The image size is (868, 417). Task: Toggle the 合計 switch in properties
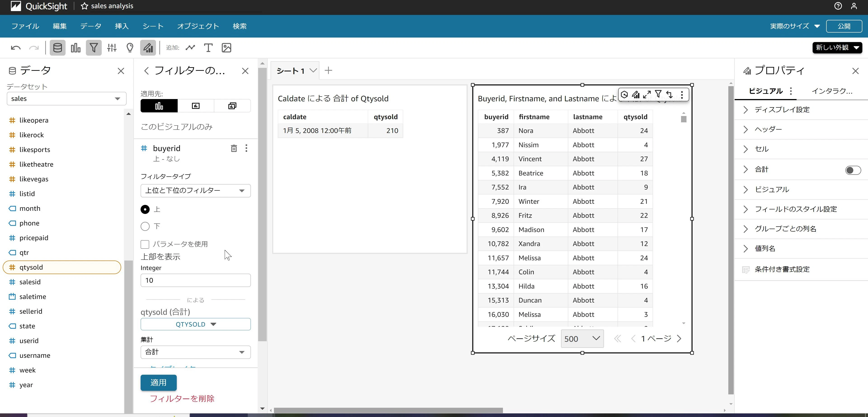click(x=853, y=170)
